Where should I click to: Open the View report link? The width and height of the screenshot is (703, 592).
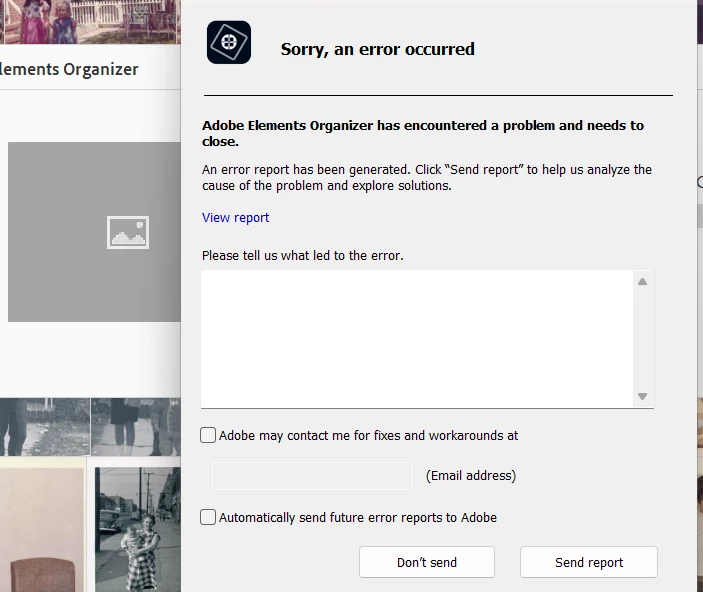235,218
